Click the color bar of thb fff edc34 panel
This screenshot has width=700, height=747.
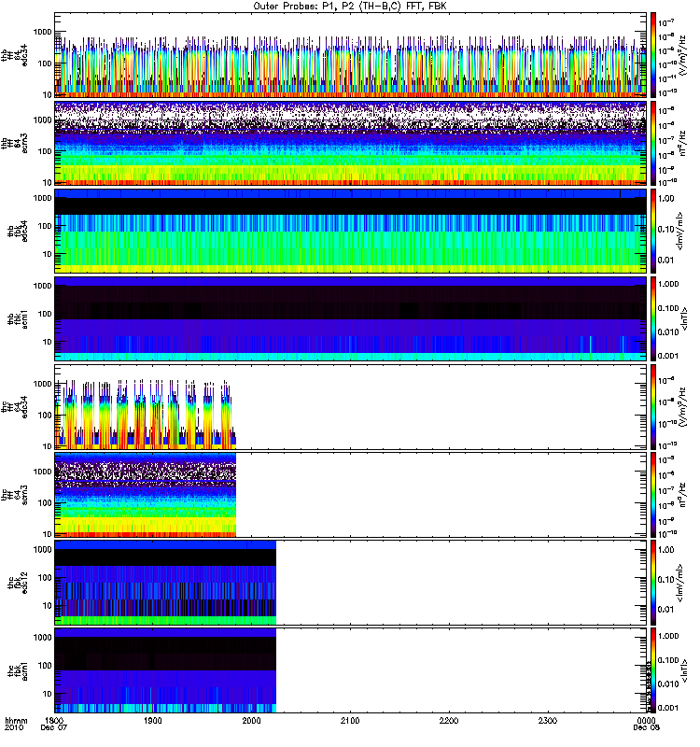[653, 55]
